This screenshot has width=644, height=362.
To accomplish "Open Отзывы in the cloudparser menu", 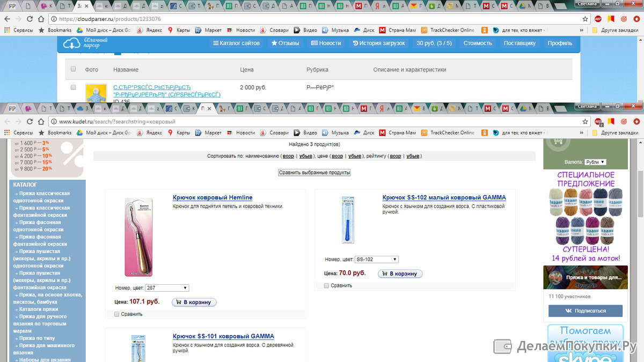I will tap(286, 43).
